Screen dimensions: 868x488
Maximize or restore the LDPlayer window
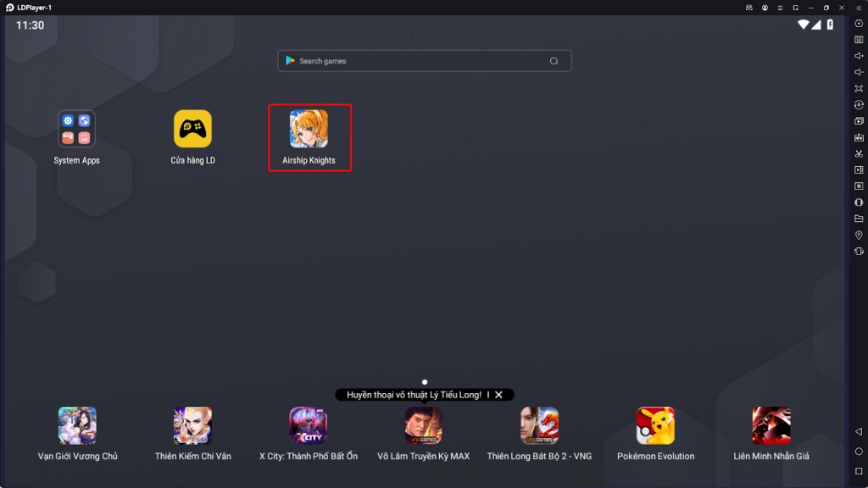click(x=826, y=8)
